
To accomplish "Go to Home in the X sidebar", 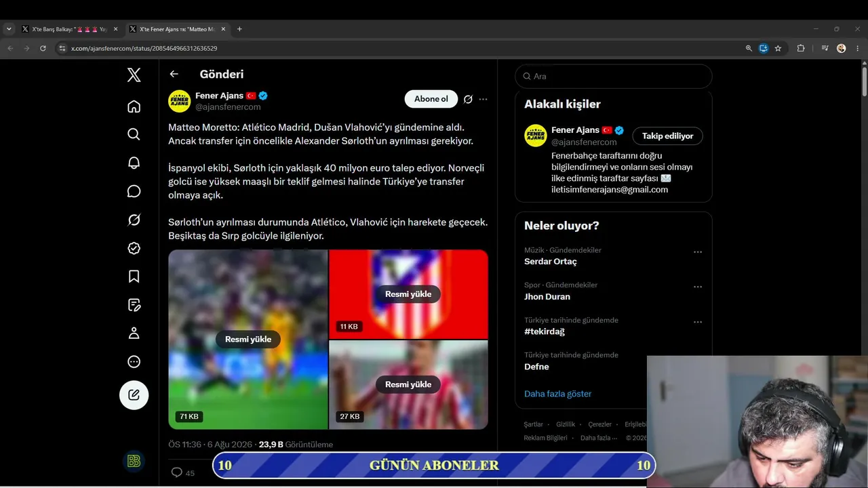I will click(134, 106).
